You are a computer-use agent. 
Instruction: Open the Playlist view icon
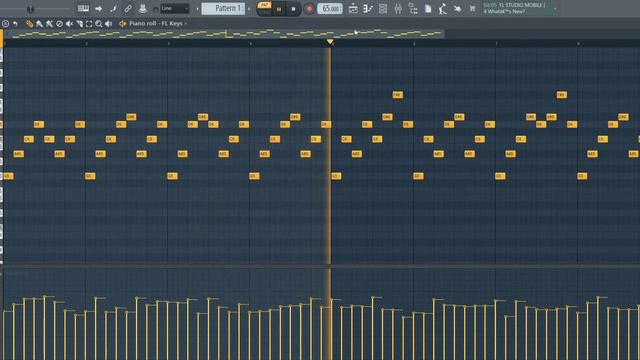tap(353, 9)
